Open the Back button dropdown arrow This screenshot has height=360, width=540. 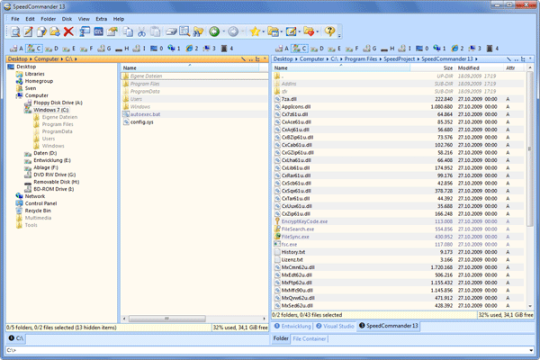point(224,32)
